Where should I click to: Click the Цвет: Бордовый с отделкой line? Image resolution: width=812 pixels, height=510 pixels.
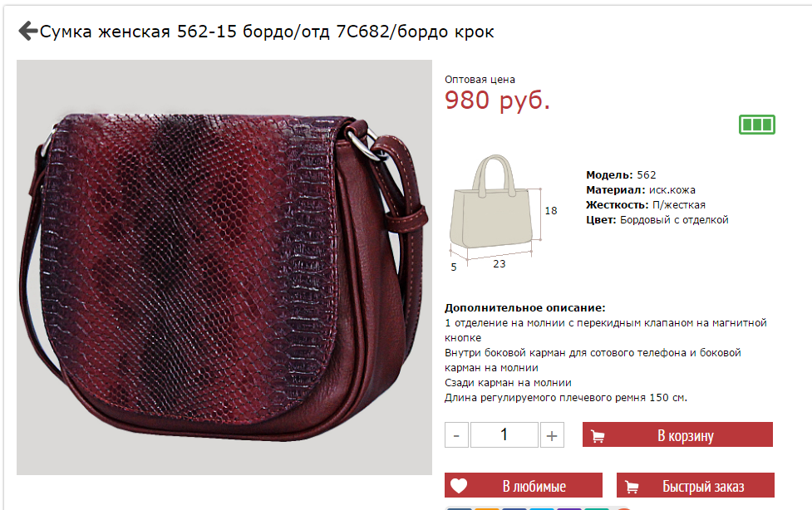pos(657,220)
